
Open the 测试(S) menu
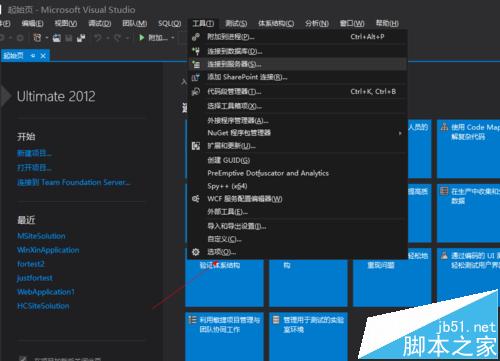click(236, 23)
